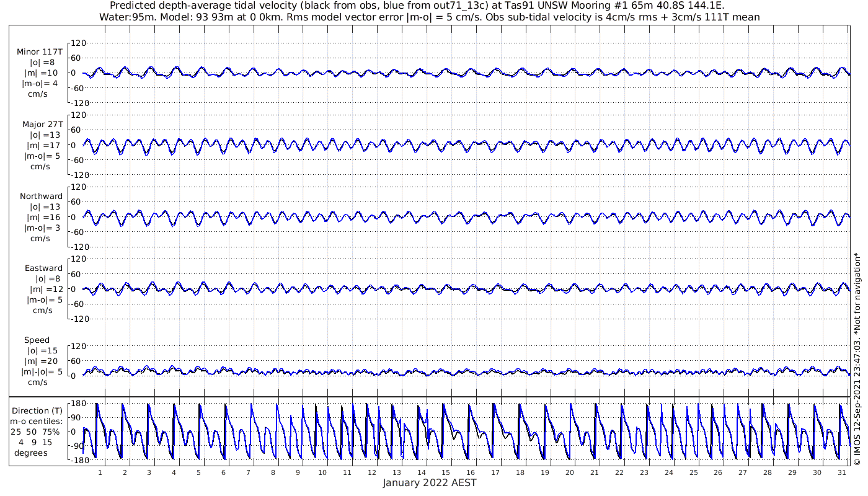Click the 120 tick on Minor 117T axis
Image resolution: width=868 pixels, height=496 pixels.
pyautogui.click(x=77, y=43)
